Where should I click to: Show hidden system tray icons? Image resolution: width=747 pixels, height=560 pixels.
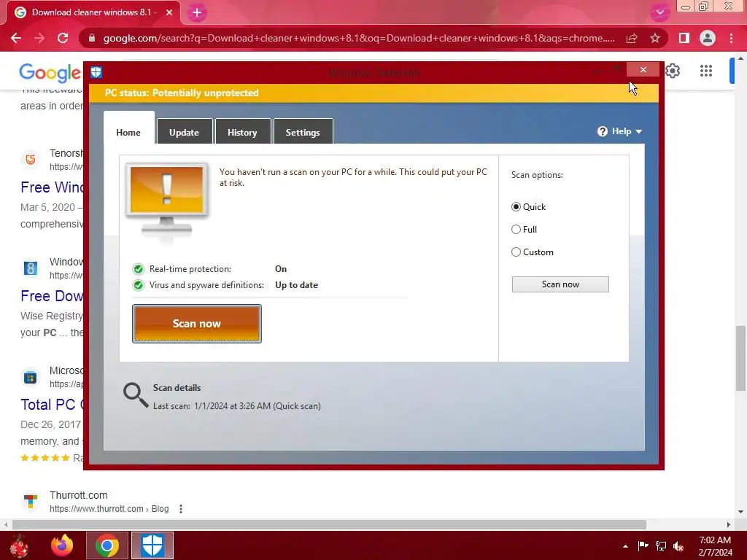625,546
